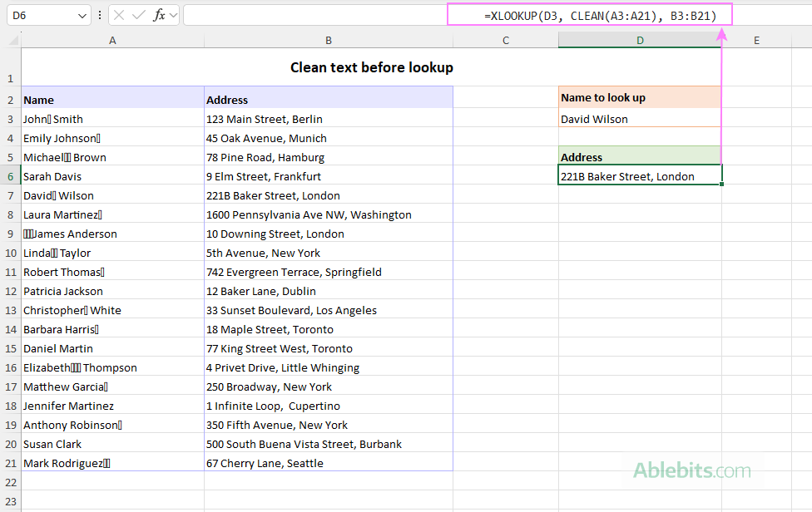The image size is (812, 512).
Task: Select the 221B Baker Street result cell
Action: (640, 176)
